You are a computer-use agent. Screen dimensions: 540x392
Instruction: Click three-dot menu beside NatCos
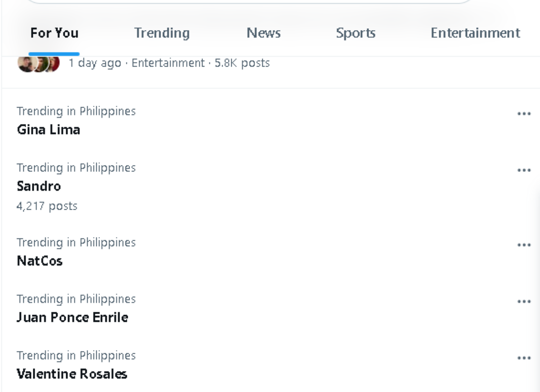tap(524, 245)
